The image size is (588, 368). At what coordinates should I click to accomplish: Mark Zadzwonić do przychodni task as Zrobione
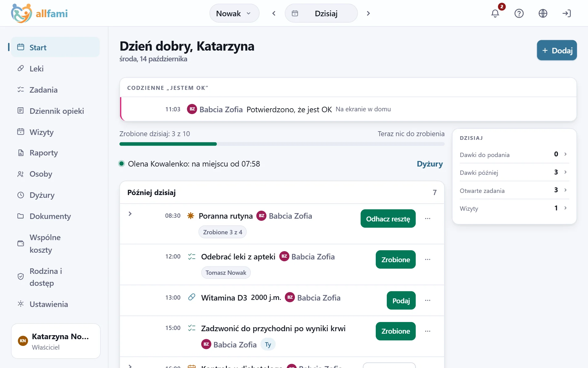click(396, 331)
